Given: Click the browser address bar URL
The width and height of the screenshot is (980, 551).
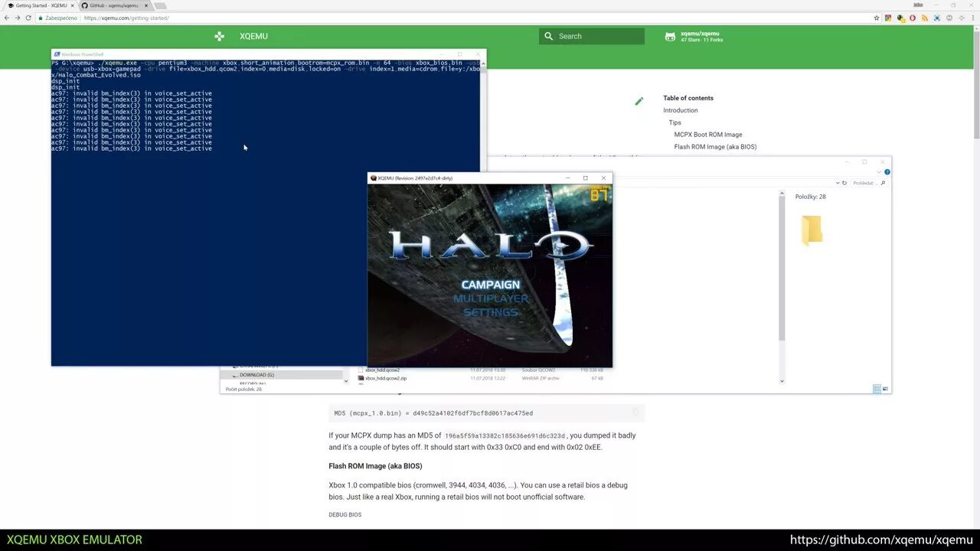Looking at the screenshot, I should (126, 18).
